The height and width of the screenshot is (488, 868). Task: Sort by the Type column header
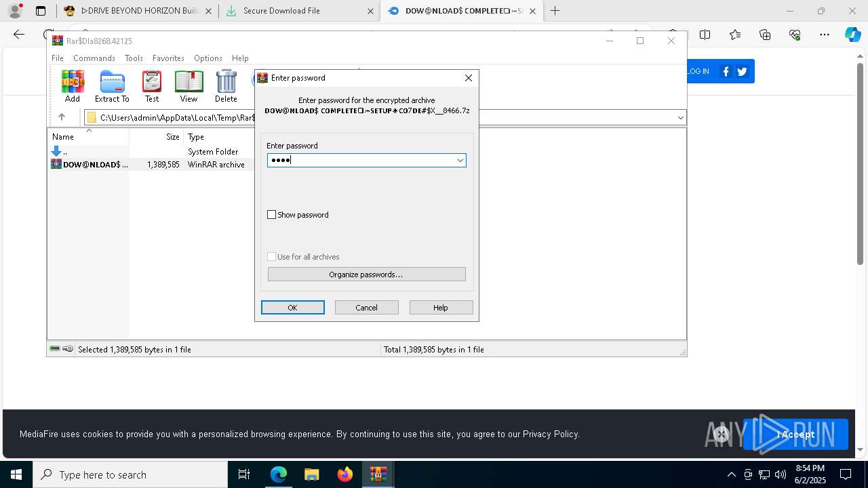click(x=218, y=136)
